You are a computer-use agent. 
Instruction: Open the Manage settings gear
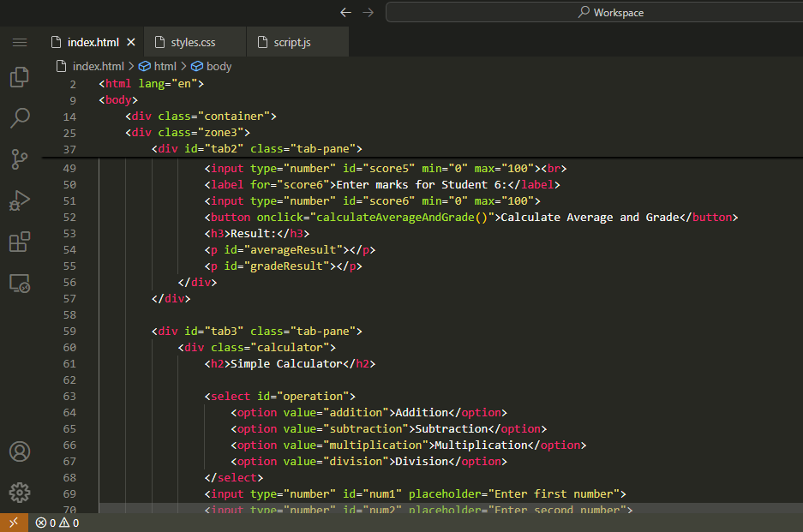[x=19, y=492]
